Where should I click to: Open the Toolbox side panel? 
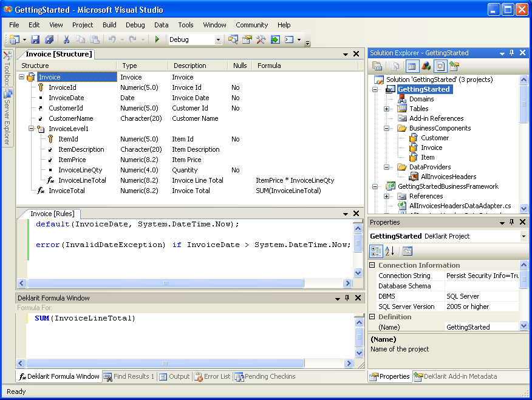[x=7, y=68]
